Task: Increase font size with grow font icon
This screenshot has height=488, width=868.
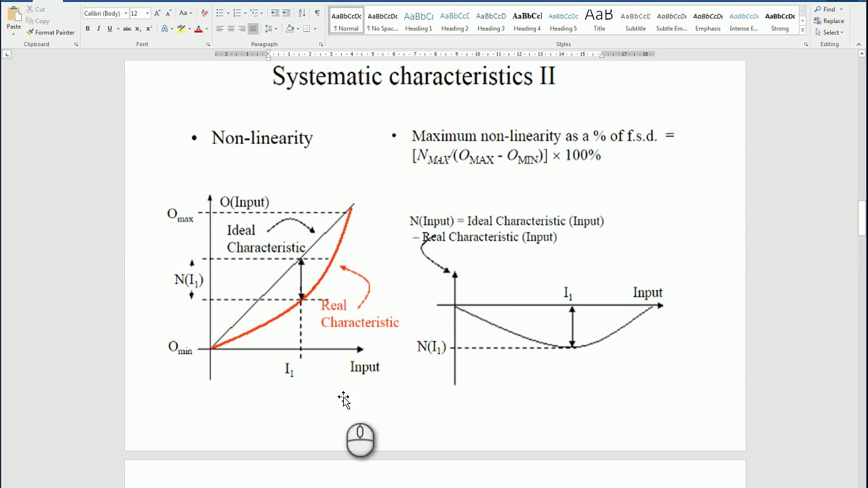Action: 157,14
